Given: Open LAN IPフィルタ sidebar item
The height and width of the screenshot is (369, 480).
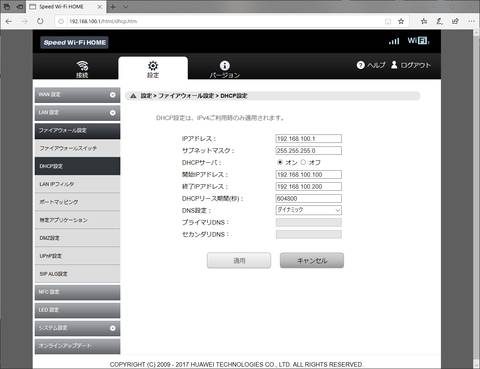Looking at the screenshot, I should [x=77, y=184].
